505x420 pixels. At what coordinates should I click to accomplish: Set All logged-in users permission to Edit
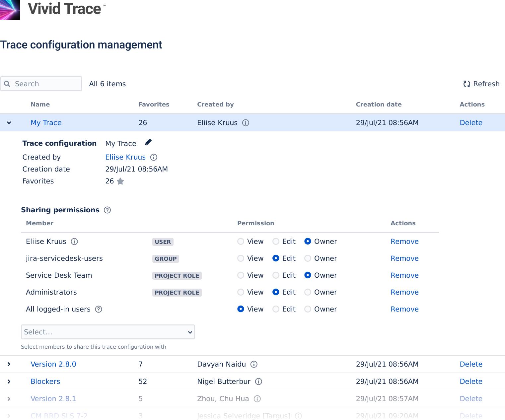click(x=276, y=309)
